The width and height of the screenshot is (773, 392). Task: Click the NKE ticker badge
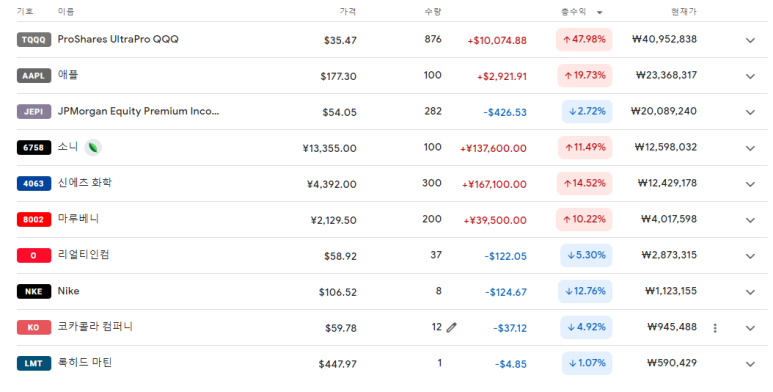(34, 291)
